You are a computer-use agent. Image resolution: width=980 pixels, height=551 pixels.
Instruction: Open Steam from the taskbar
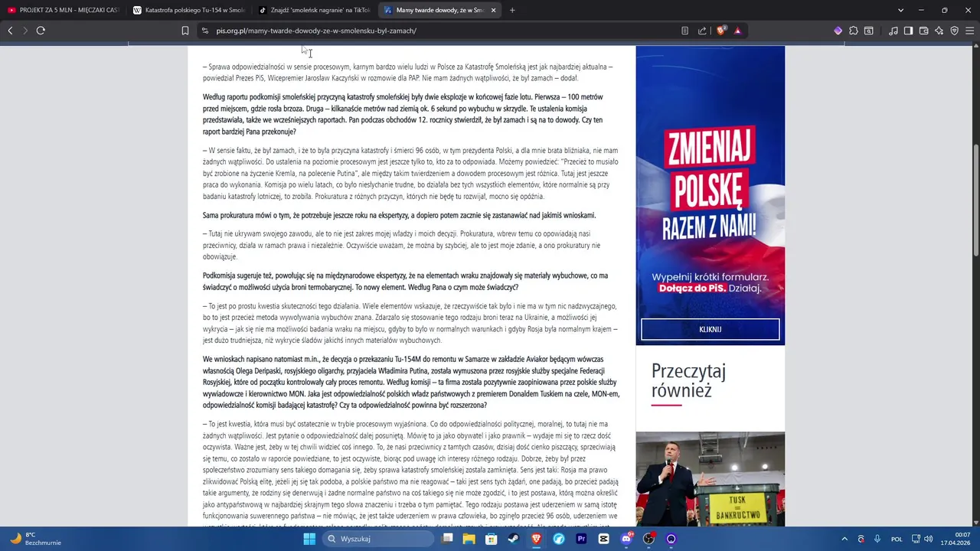click(x=513, y=539)
